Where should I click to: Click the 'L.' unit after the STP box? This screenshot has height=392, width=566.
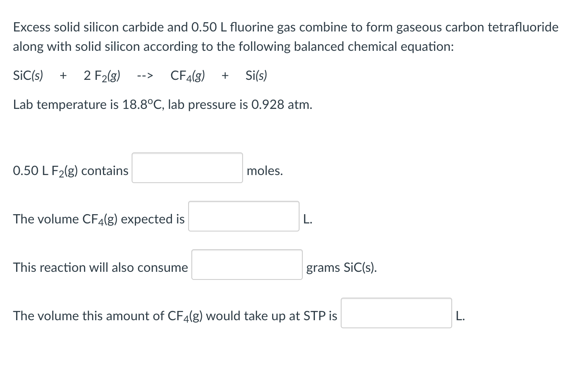460,316
